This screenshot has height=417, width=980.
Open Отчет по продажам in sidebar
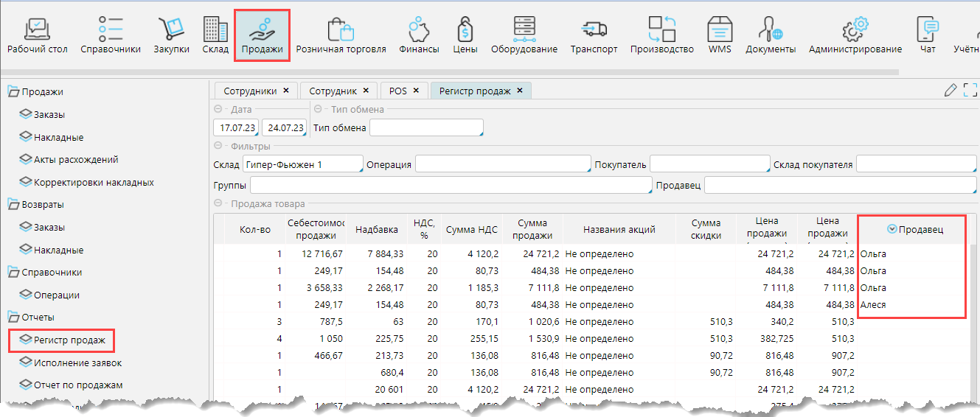(77, 385)
